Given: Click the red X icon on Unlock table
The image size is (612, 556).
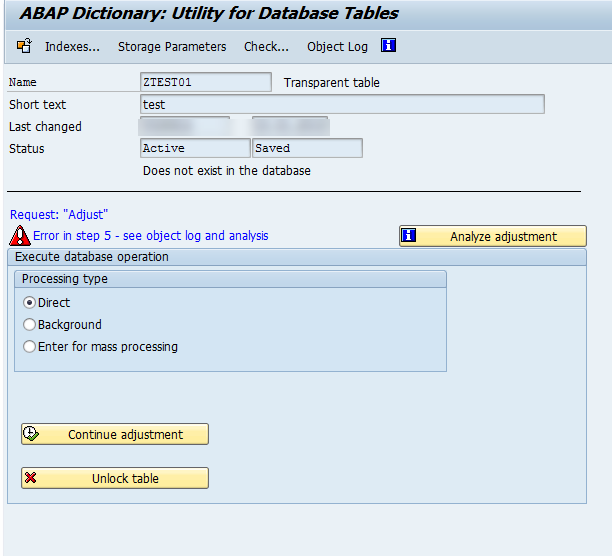Looking at the screenshot, I should [x=30, y=478].
